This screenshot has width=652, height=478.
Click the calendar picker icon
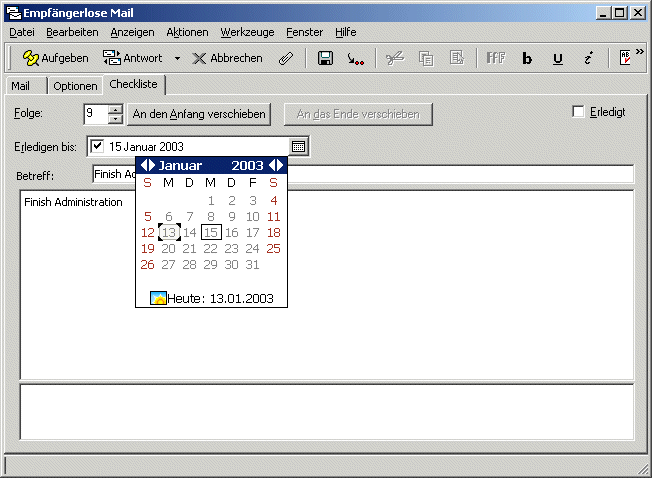299,146
